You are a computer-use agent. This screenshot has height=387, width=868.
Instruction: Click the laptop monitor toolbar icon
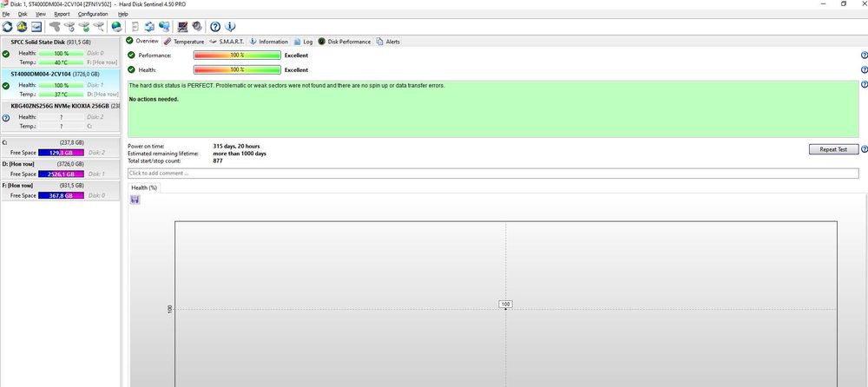tap(182, 27)
